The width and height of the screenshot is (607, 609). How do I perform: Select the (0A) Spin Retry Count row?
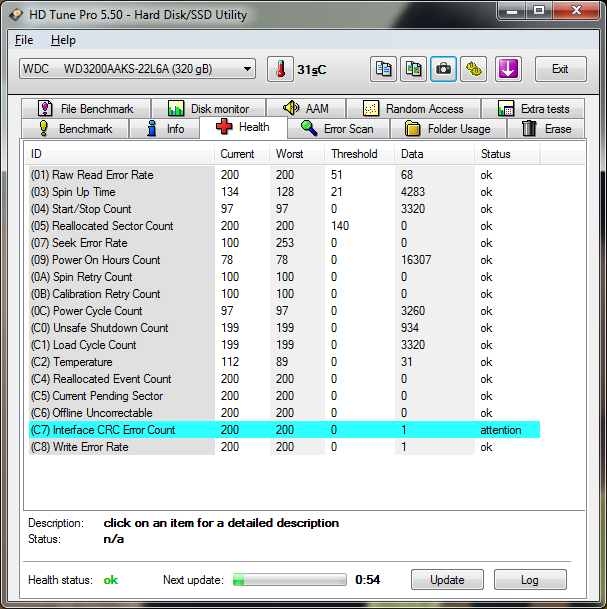coord(284,277)
